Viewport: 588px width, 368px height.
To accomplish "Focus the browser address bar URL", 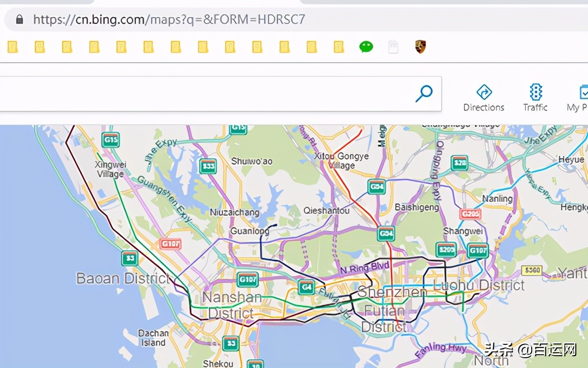I will tap(169, 19).
